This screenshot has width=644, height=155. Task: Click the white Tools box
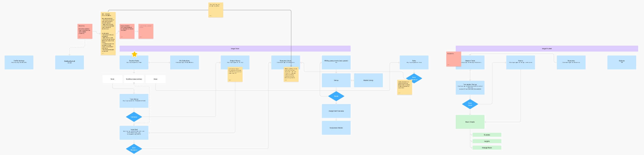tap(113, 79)
